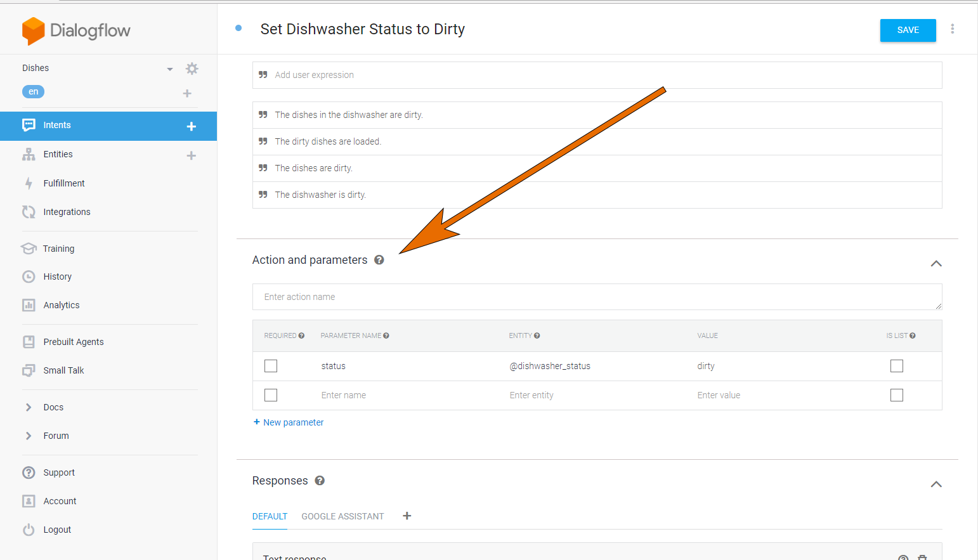Viewport: 978px width, 560px height.
Task: Mark the status parameter as required
Action: [271, 366]
